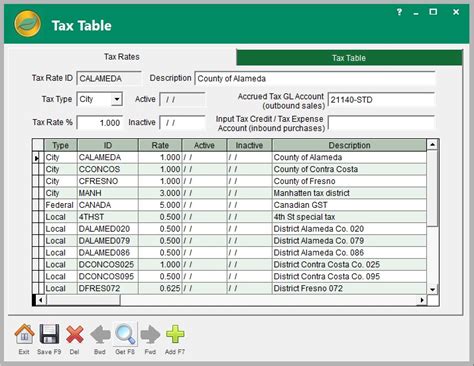Click the Active column header
474x366 pixels.
tap(204, 145)
